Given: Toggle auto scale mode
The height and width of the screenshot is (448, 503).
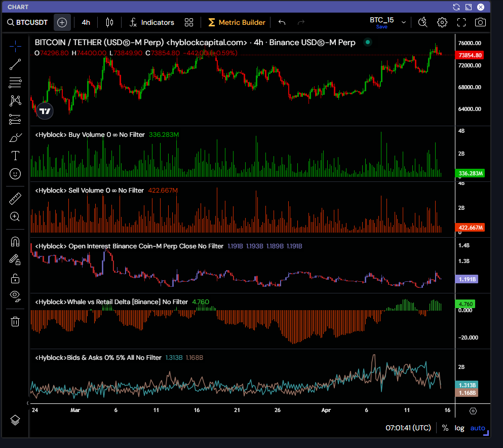Looking at the screenshot, I should coord(478,428).
